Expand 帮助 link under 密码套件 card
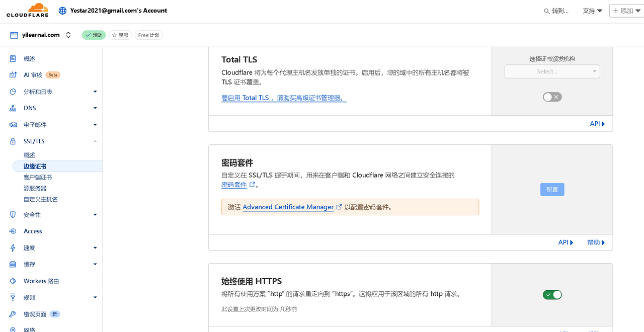The image size is (644, 332). tap(596, 242)
